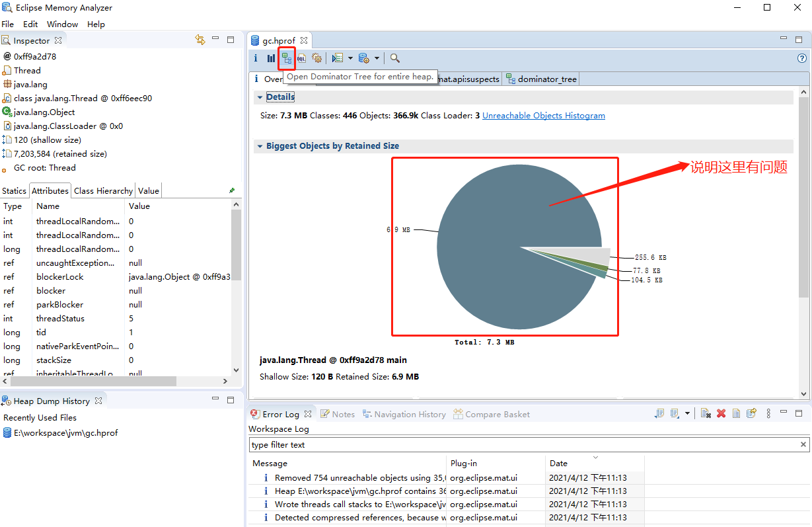Open the Window menu
Screen dimensions: 812x527
tap(63, 24)
